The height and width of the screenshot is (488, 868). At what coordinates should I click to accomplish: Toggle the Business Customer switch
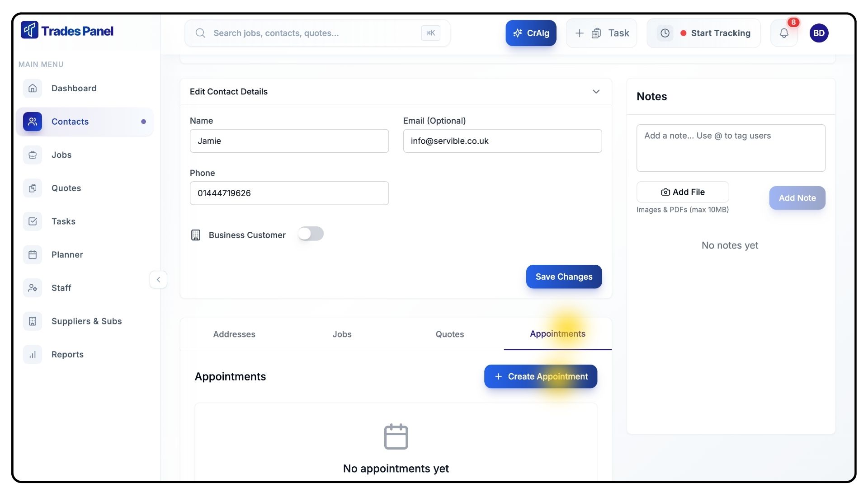pos(311,234)
